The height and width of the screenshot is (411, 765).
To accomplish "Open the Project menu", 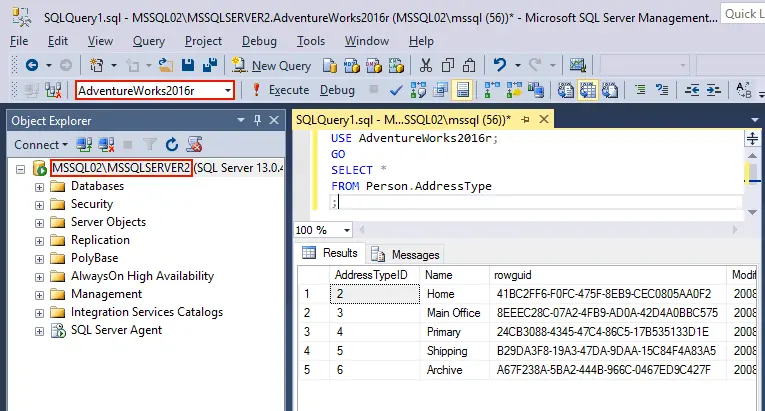I will click(x=203, y=41).
